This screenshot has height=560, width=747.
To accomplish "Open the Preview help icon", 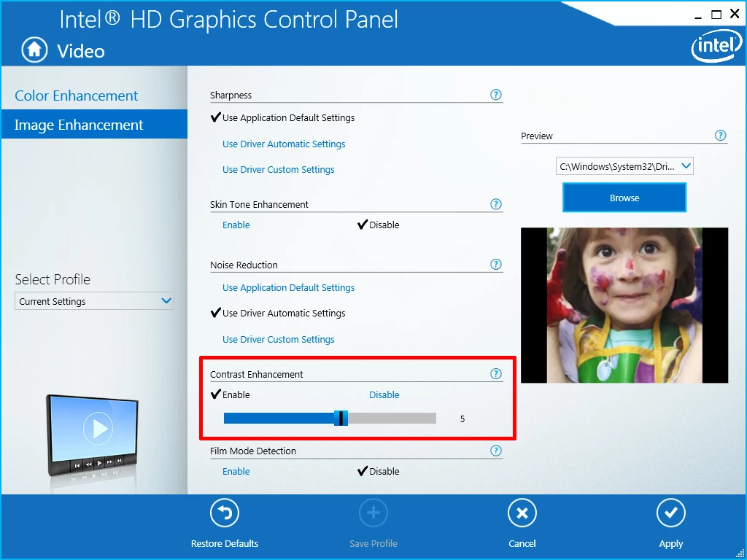I will [721, 135].
